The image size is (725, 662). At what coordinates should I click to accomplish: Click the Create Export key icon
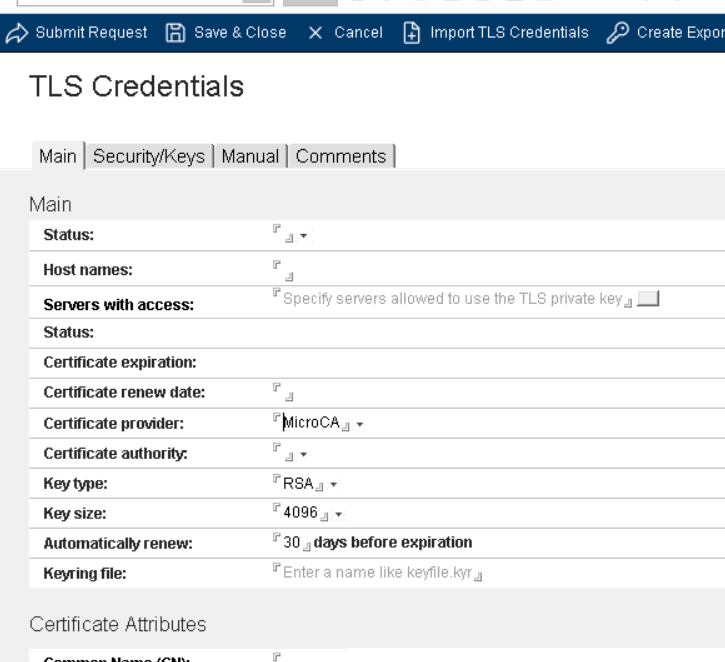pos(618,33)
